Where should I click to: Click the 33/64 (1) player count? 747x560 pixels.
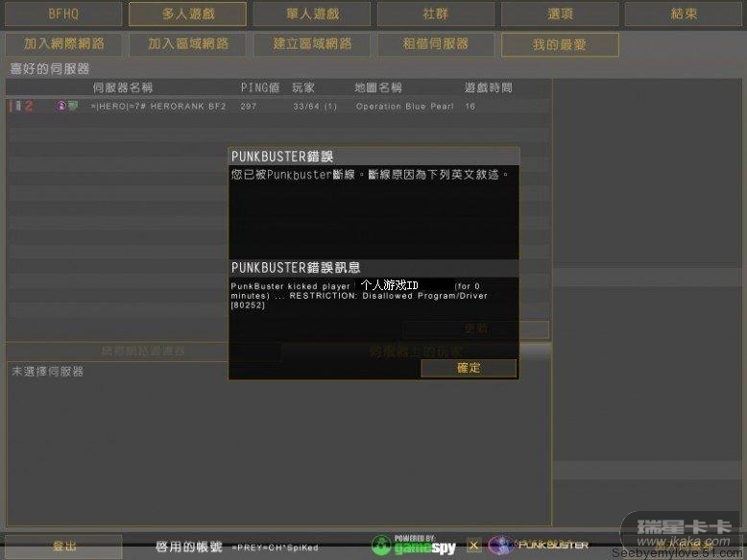[315, 107]
